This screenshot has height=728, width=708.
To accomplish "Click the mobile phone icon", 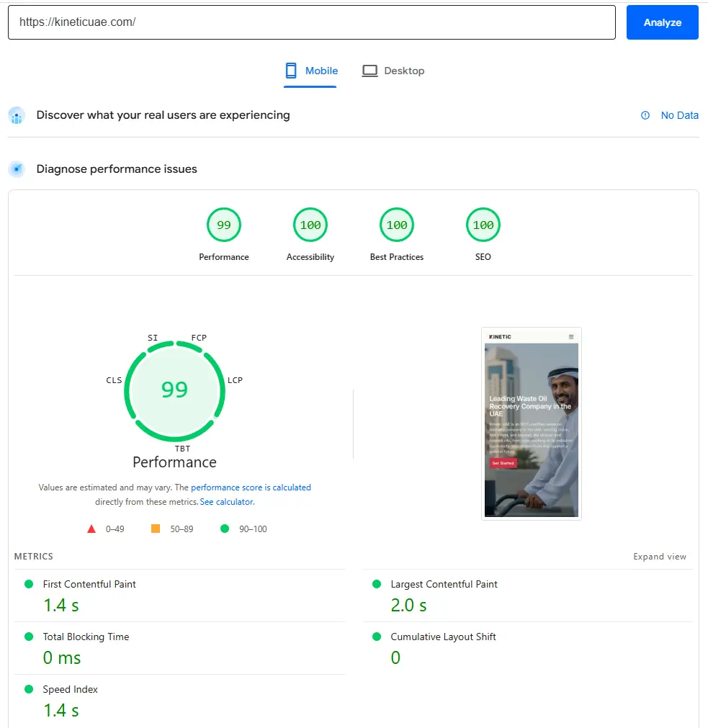I will 291,71.
